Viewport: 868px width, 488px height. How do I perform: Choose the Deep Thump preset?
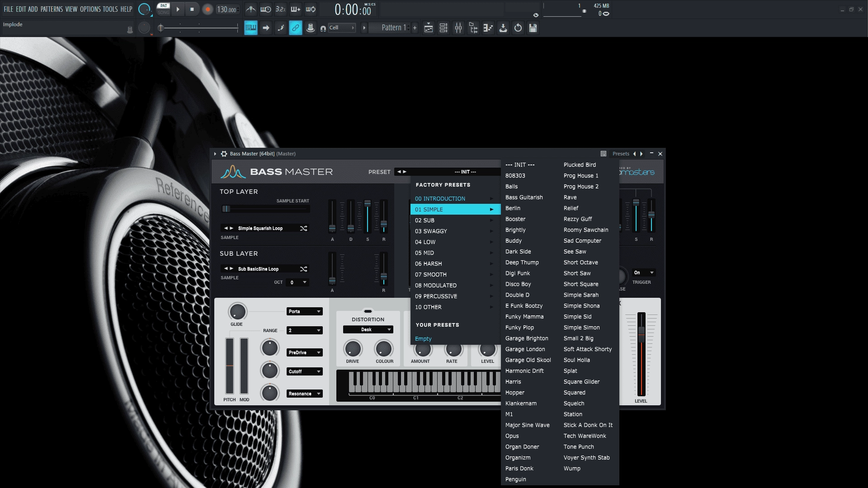(x=522, y=263)
